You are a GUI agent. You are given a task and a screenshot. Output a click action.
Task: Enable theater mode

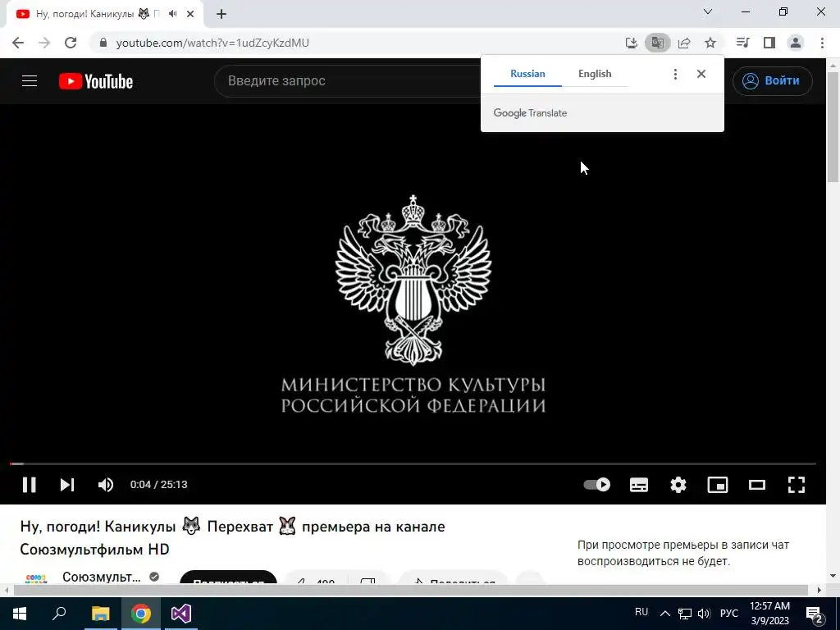(757, 485)
